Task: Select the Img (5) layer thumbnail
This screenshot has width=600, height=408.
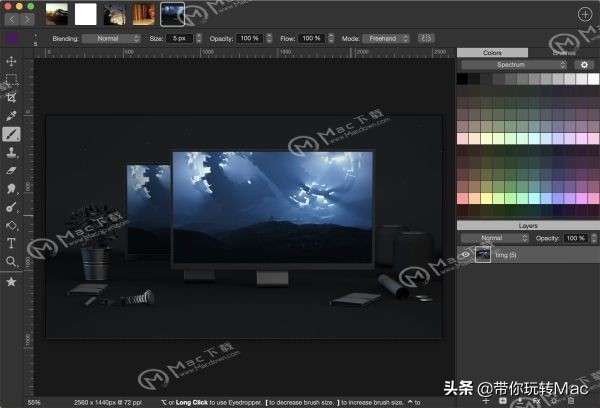Action: [x=483, y=255]
